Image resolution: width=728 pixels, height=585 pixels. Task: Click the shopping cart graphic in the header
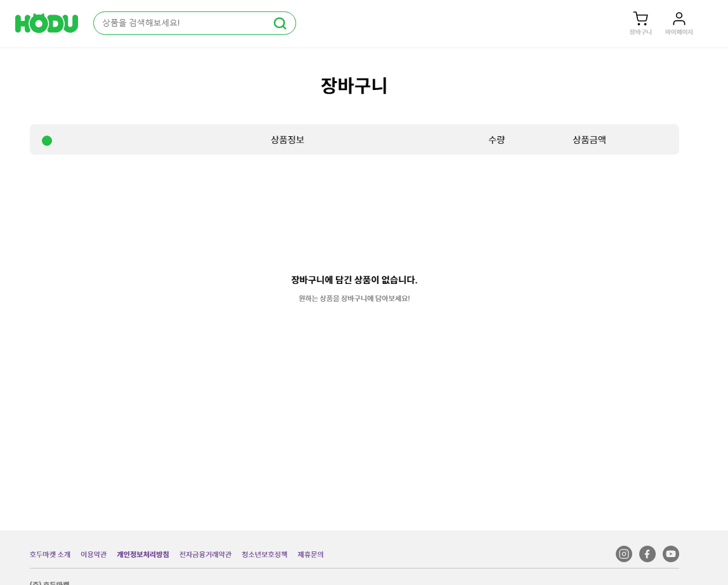[x=640, y=18]
